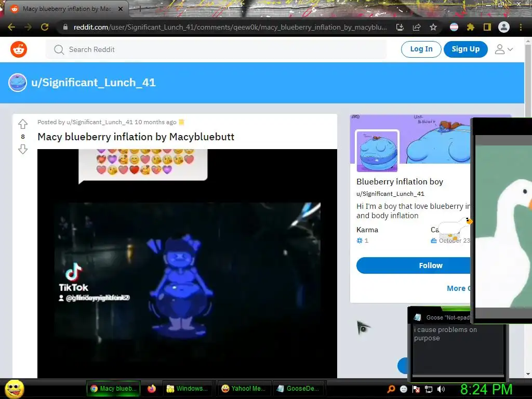
Task: Click the TikTok video in the post
Action: pyautogui.click(x=187, y=263)
